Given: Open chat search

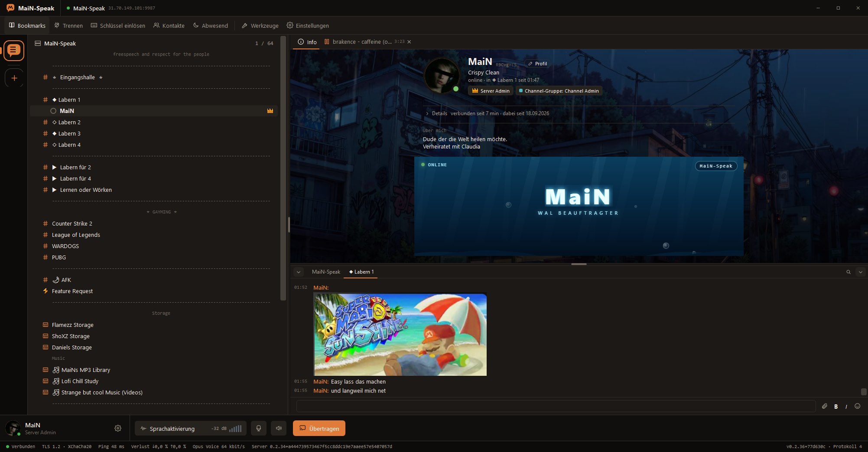Looking at the screenshot, I should coord(848,272).
